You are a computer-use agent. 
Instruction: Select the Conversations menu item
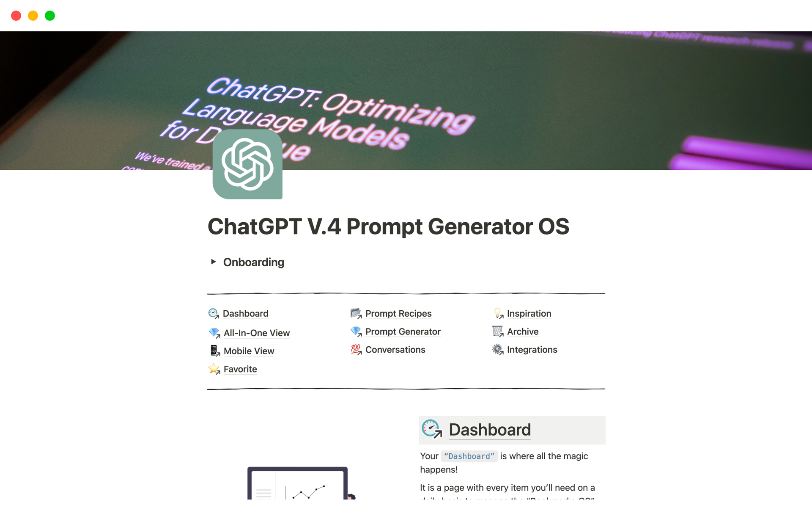pyautogui.click(x=395, y=349)
